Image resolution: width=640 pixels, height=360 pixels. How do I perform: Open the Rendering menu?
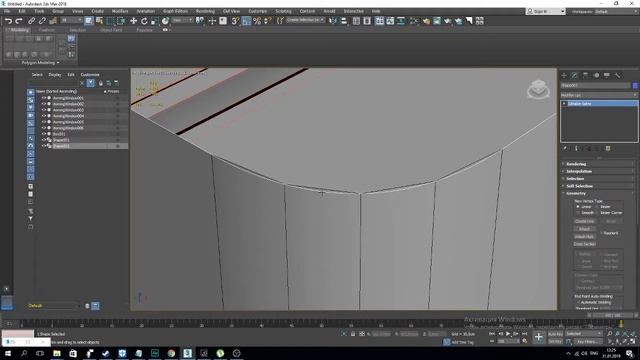(205, 11)
